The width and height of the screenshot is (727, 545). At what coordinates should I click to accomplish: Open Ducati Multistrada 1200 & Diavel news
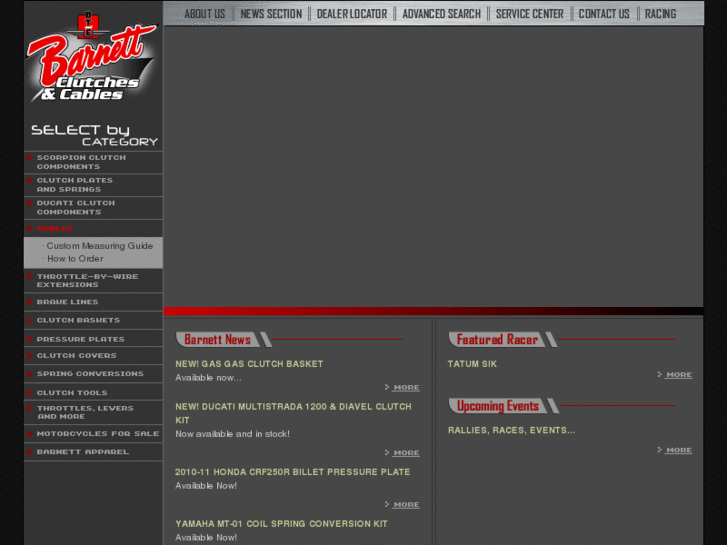click(x=293, y=413)
